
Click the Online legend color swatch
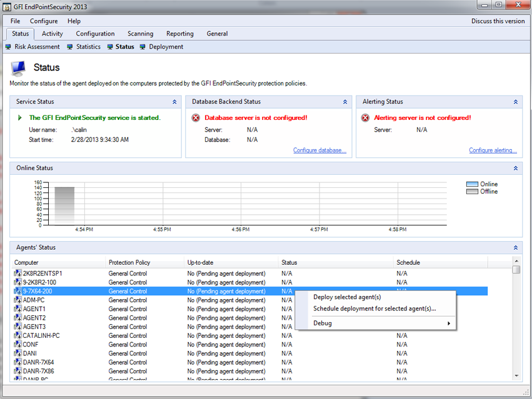pos(472,184)
